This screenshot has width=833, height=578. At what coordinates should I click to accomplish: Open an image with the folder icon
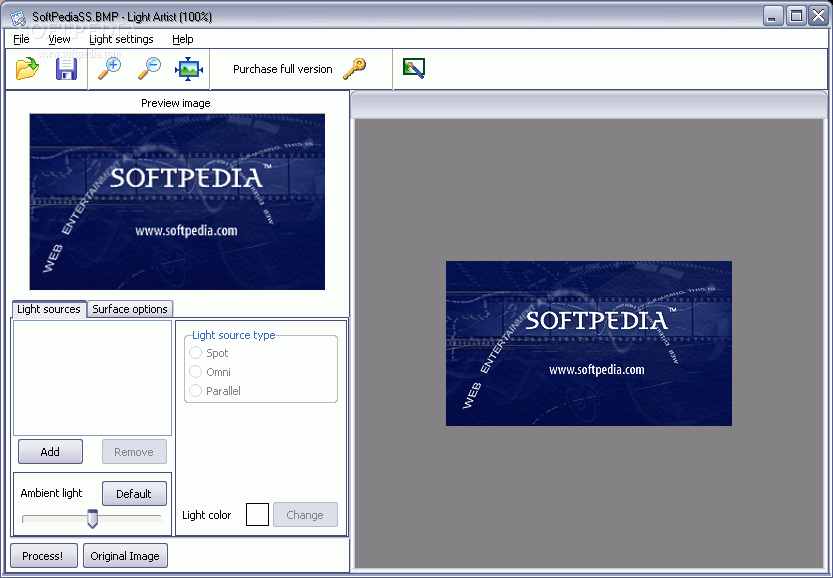(27, 69)
